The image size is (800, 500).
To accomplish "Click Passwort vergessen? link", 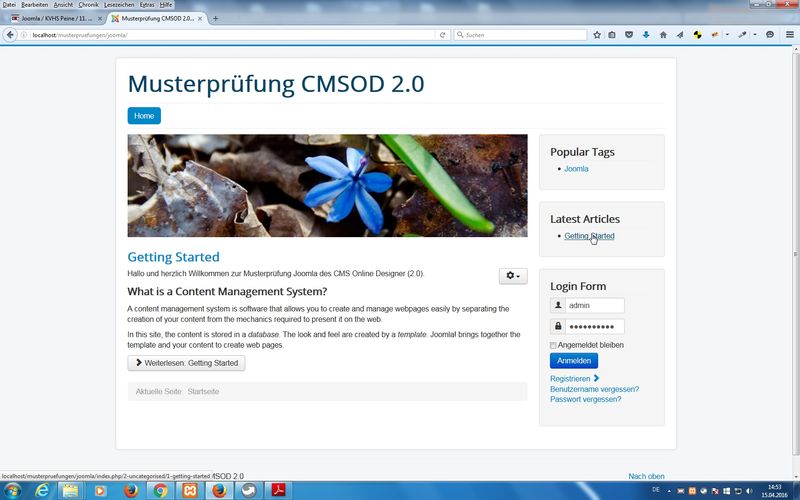I will point(586,399).
